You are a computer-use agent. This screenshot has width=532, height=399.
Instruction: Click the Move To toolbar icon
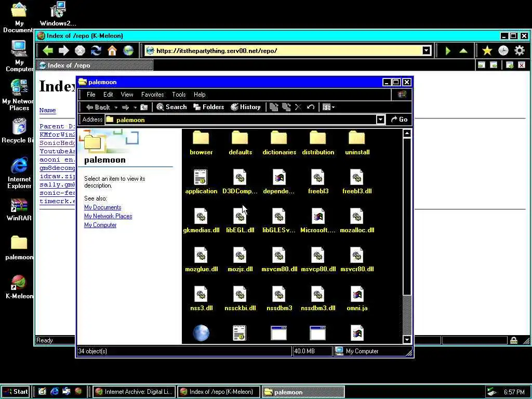tap(274, 107)
